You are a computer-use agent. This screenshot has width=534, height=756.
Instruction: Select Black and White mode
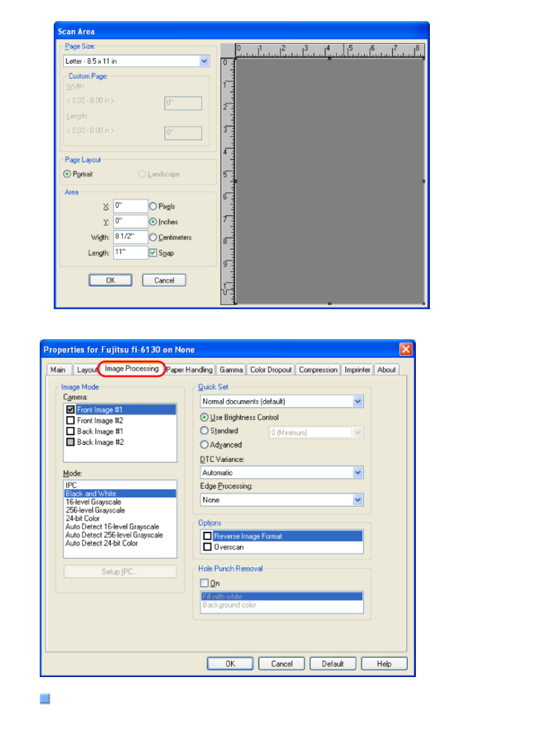point(120,493)
